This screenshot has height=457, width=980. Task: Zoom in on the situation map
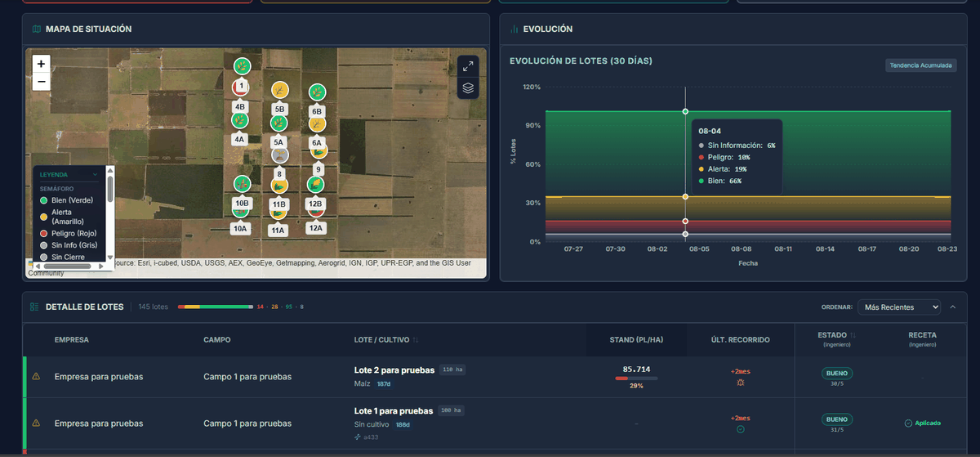[41, 63]
